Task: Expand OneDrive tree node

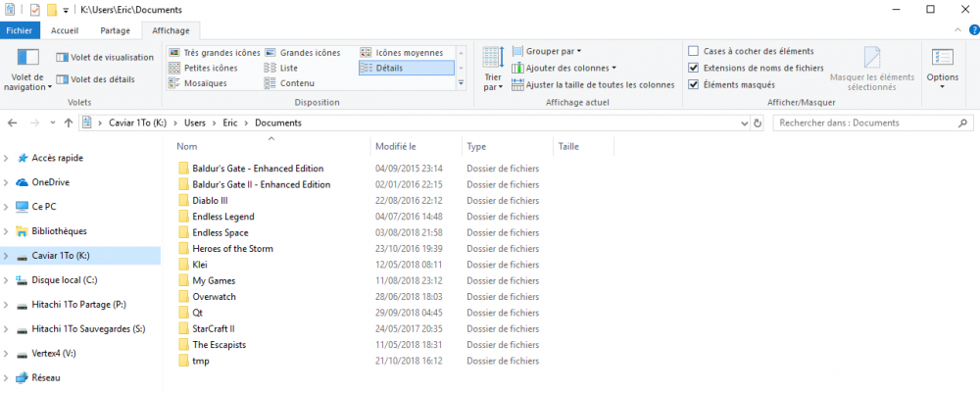Action: [6, 182]
